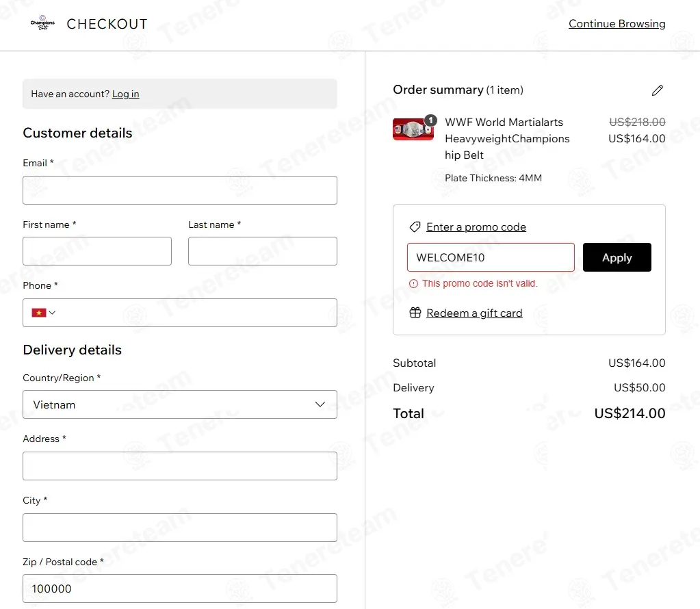Open the Redeem a gift card link

click(474, 313)
